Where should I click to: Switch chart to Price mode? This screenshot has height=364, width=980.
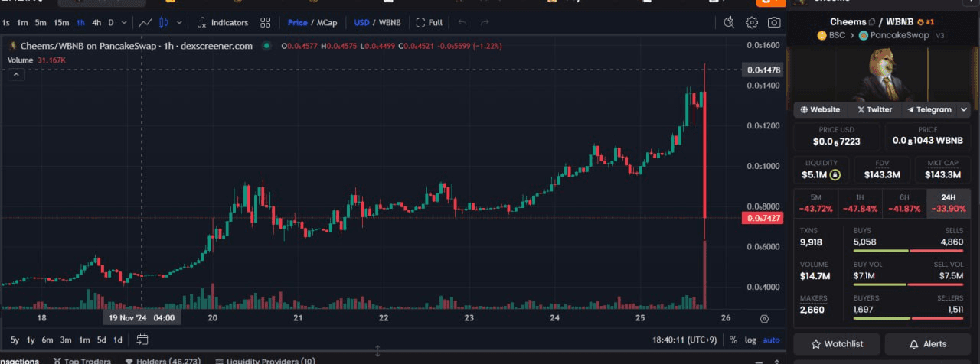(x=297, y=23)
